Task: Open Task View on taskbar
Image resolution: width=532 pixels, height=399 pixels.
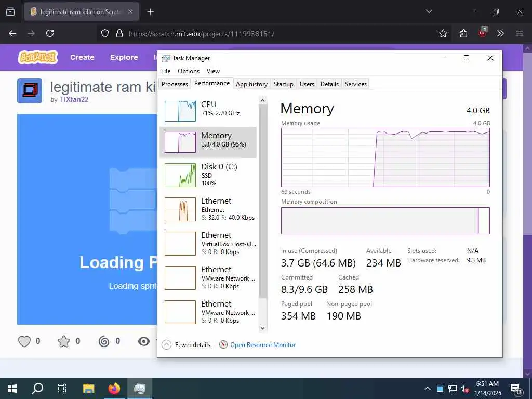Action: tap(62, 389)
